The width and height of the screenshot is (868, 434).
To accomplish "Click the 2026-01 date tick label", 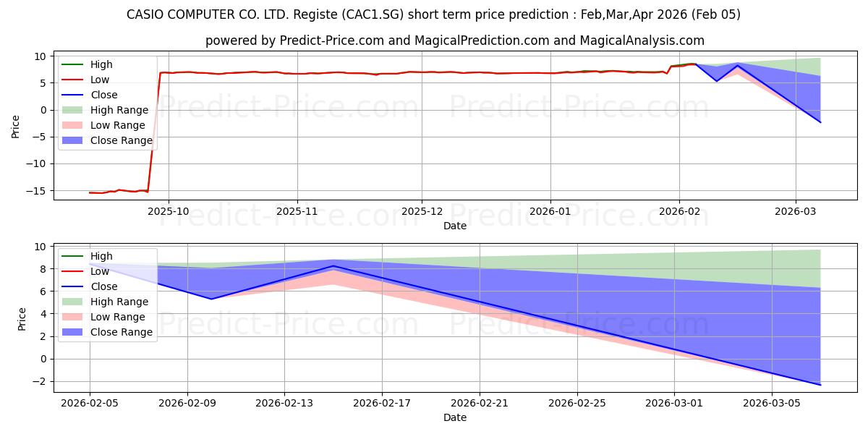I will 550,213.
